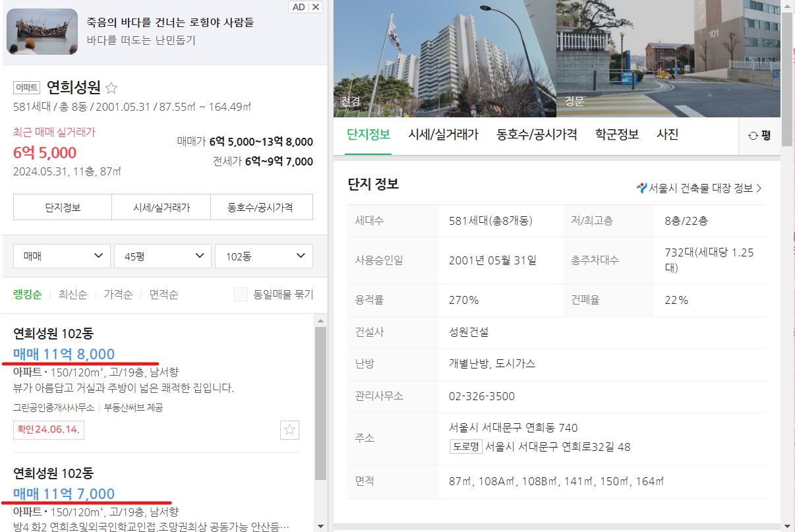Click the 그린공인중개사사무소 agency name

click(53, 407)
